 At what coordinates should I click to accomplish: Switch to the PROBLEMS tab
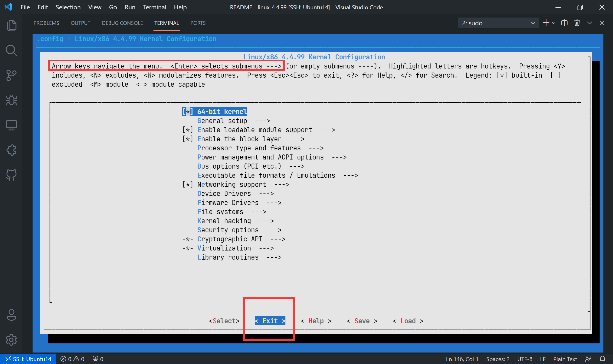point(46,23)
